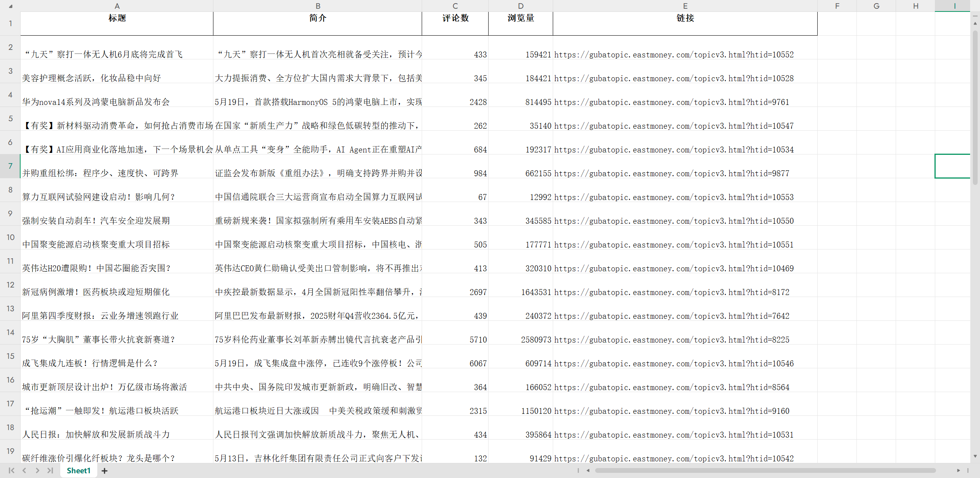Go to the previous sheet tab

click(25, 470)
